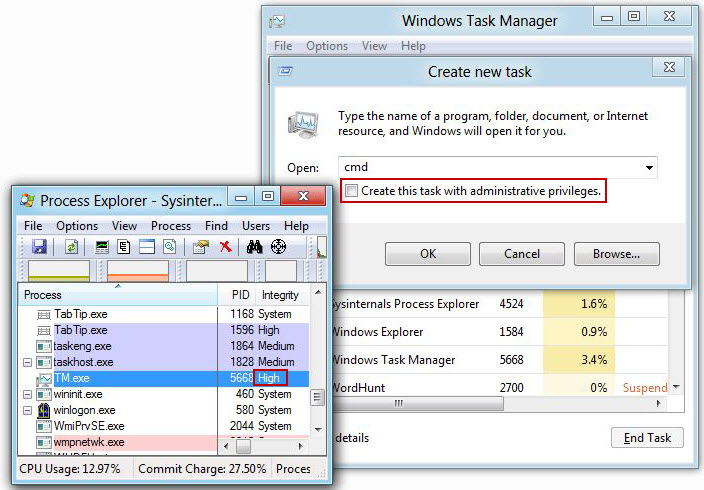Click icon of TabTip.exe with PID 1168
704x490 pixels.
44,314
